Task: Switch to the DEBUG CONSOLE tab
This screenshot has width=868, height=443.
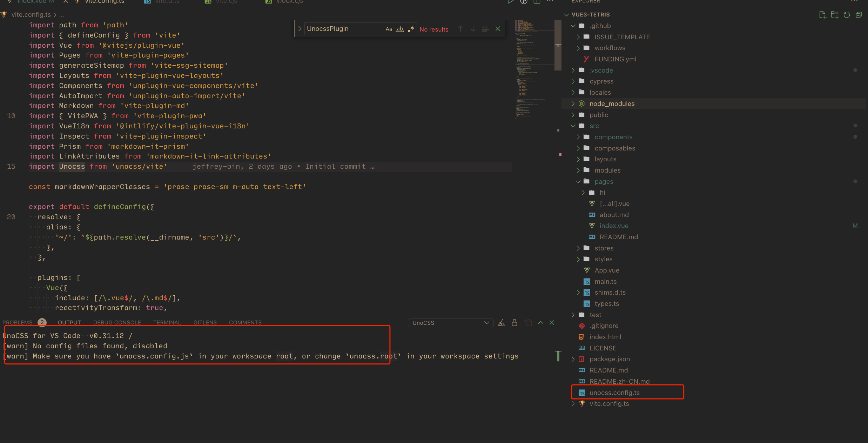Action: pos(117,322)
